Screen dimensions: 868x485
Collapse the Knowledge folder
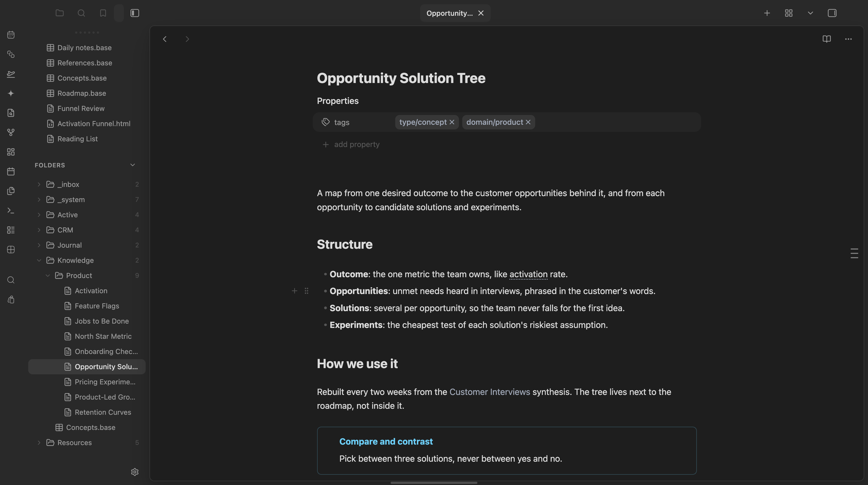pos(39,260)
